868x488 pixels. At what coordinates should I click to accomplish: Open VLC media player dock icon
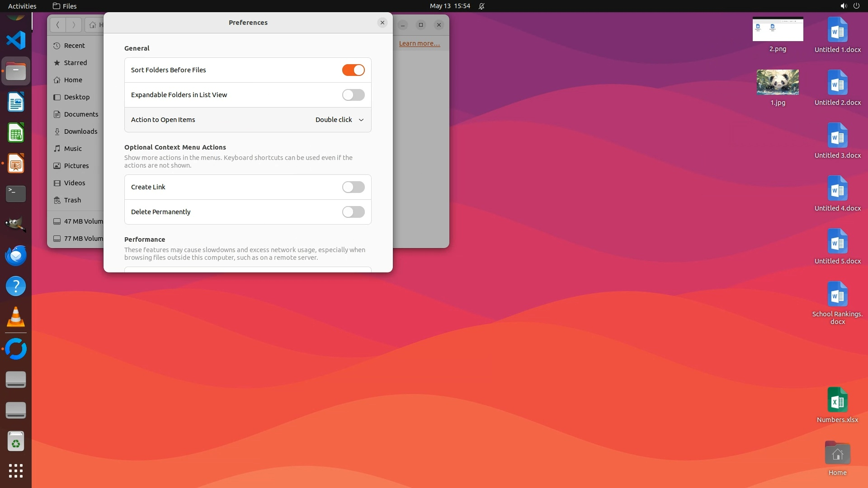(x=16, y=317)
